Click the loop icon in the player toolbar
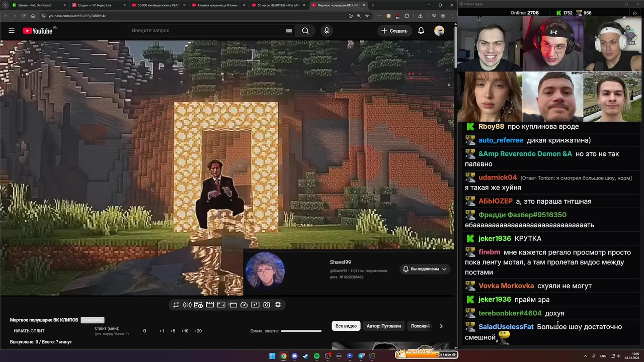Viewport: 644px width, 362px height. coord(176,305)
